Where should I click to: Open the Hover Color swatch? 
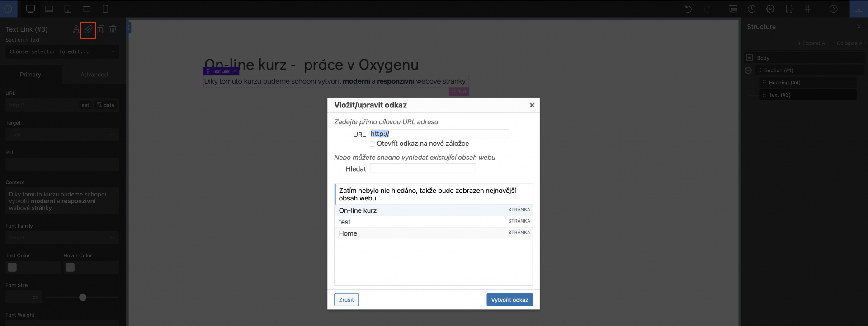click(70, 267)
